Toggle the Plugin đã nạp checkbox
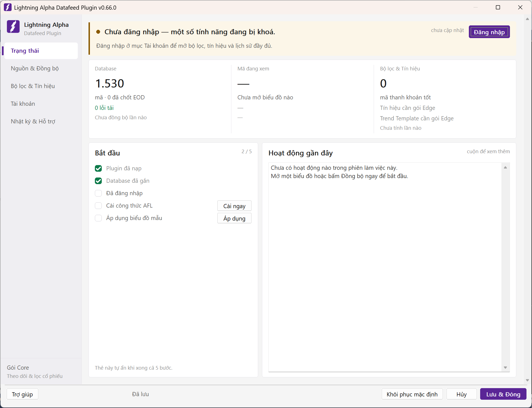The height and width of the screenshot is (408, 532). pyautogui.click(x=98, y=168)
